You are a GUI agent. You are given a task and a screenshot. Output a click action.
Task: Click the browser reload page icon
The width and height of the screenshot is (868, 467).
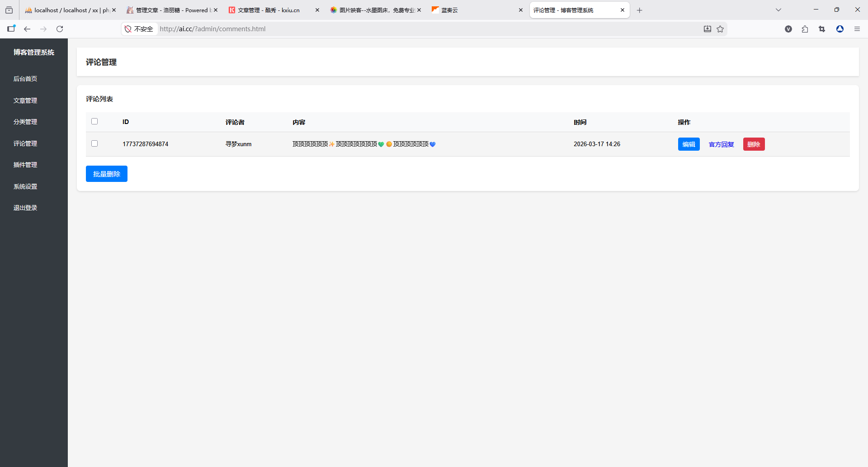pyautogui.click(x=60, y=29)
